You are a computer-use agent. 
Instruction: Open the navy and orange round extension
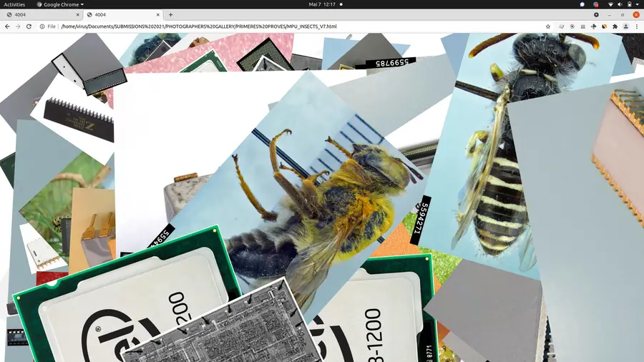coord(604,26)
